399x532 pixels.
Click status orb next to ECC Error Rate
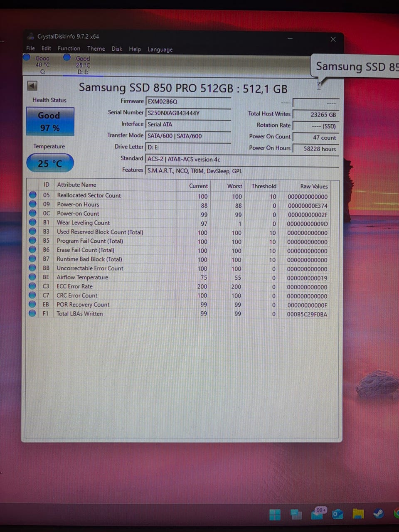point(32,286)
